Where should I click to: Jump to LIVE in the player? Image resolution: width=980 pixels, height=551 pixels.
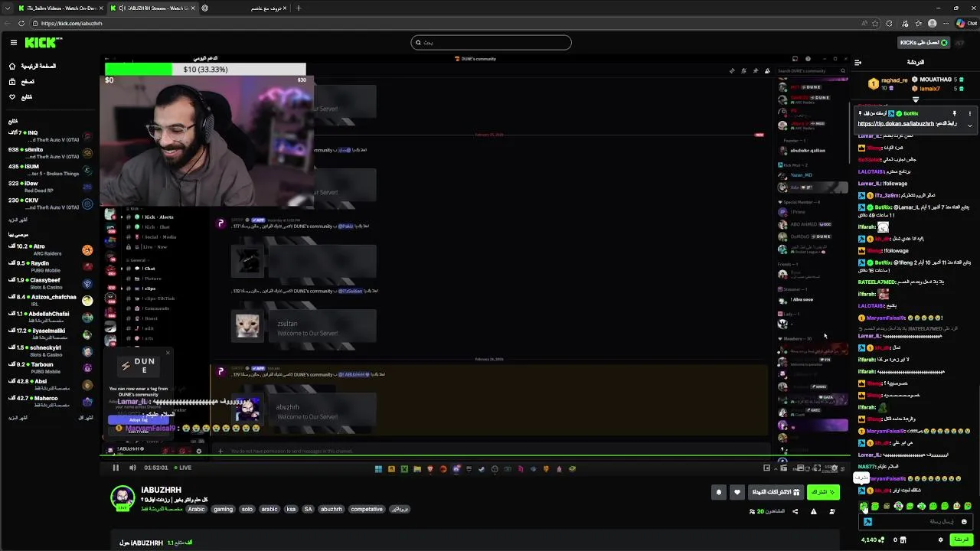point(182,468)
